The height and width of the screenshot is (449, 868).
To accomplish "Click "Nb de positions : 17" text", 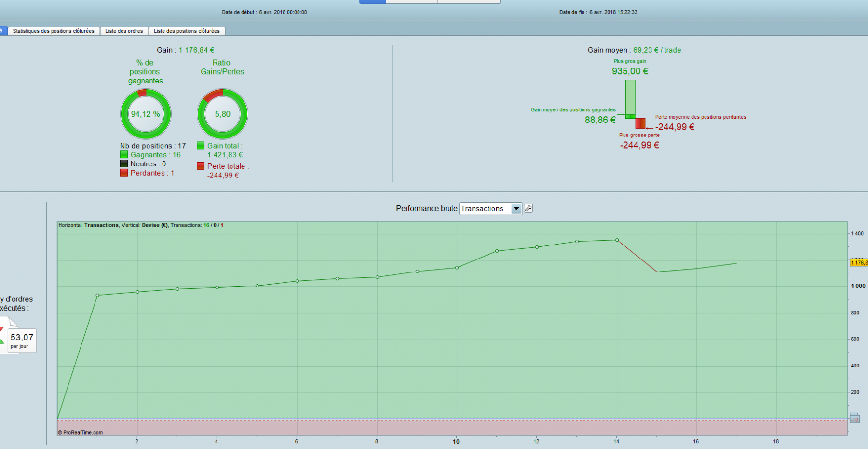I will tap(153, 146).
